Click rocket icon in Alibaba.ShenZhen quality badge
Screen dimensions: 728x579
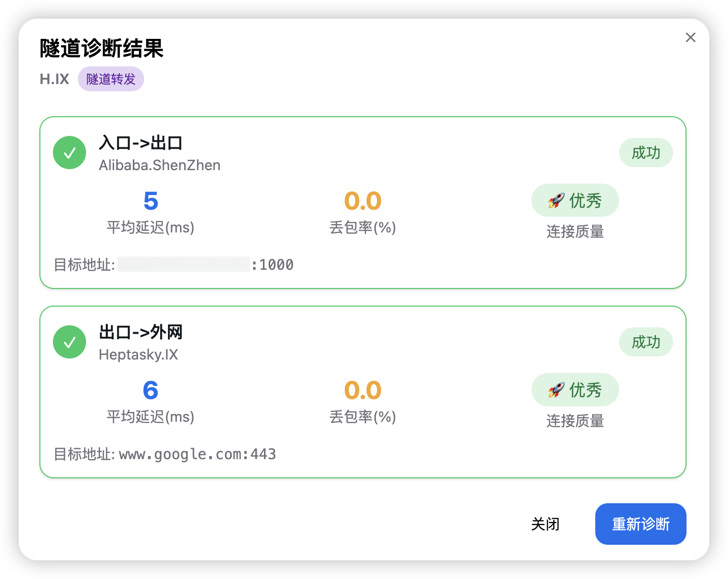556,200
